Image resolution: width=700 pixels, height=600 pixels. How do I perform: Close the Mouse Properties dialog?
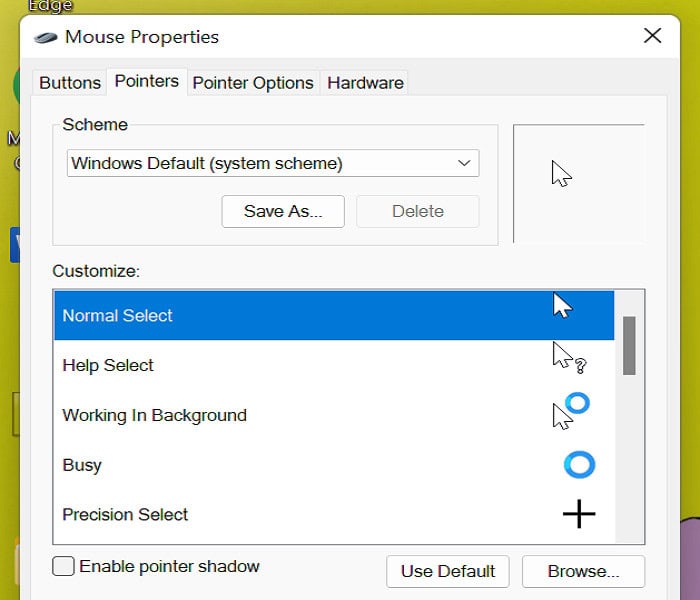[x=652, y=37]
